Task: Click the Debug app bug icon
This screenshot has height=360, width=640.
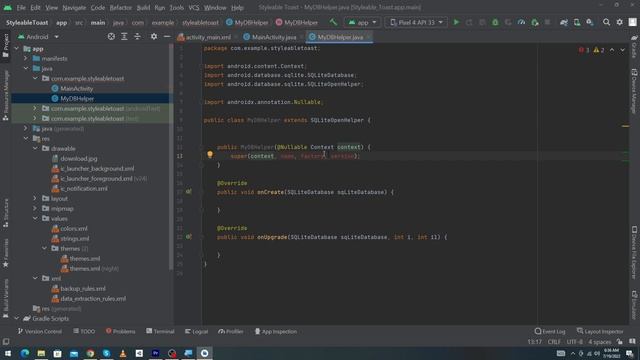Action: point(495,22)
